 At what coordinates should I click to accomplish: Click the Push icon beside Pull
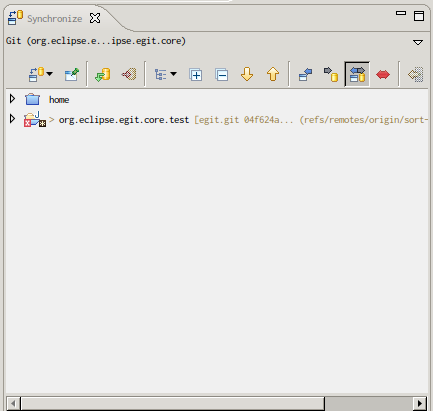click(x=129, y=74)
